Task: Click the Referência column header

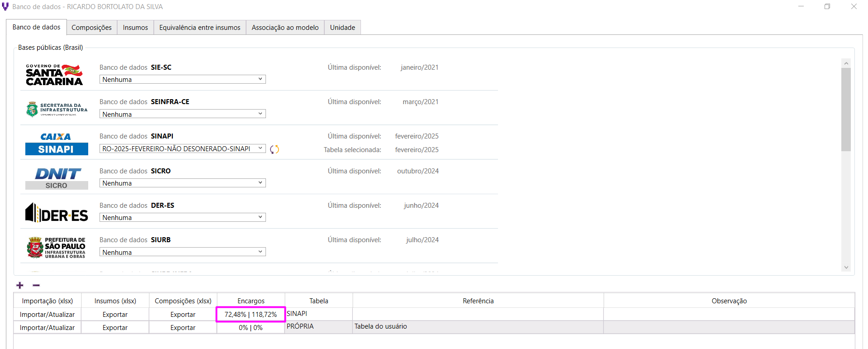Action: (x=478, y=301)
